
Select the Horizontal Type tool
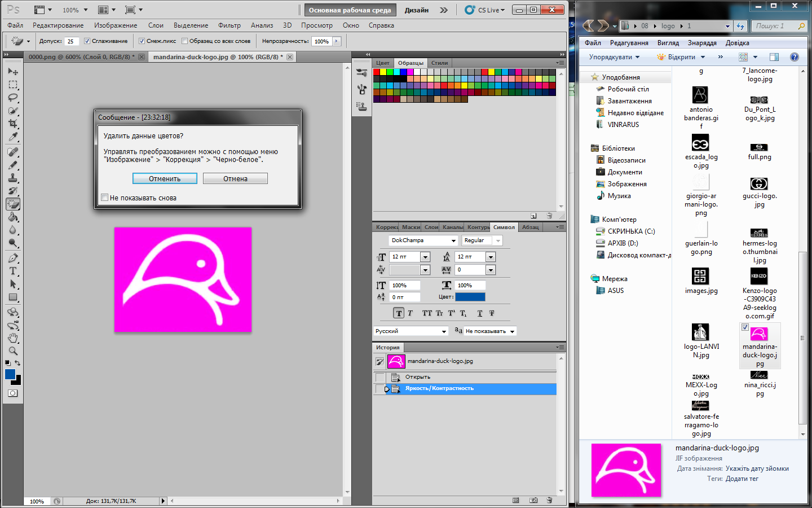[x=13, y=271]
